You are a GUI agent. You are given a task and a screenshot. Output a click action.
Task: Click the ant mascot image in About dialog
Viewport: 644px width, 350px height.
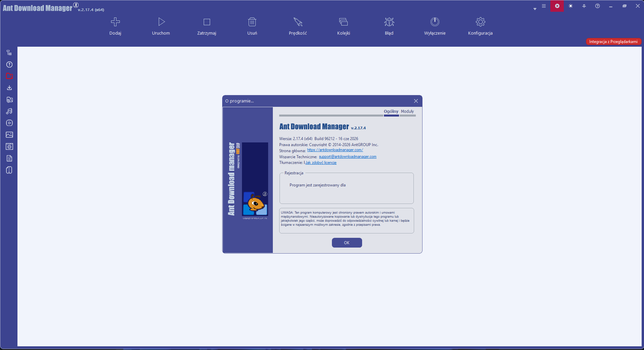255,203
